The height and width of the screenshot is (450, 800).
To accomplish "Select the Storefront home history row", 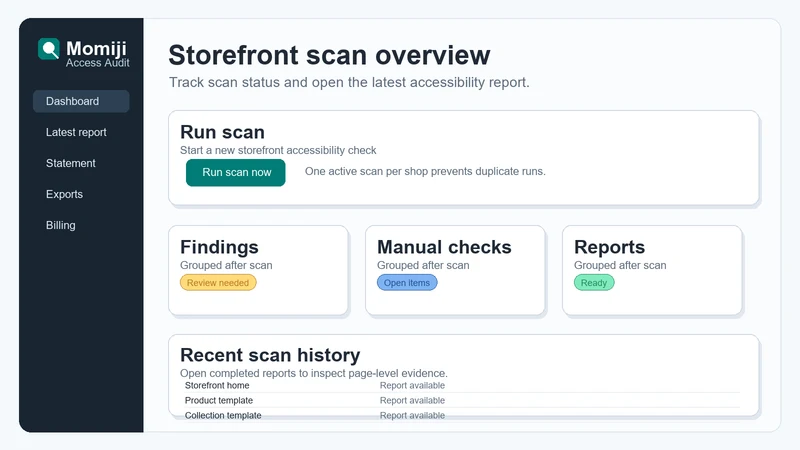I will 462,386.
